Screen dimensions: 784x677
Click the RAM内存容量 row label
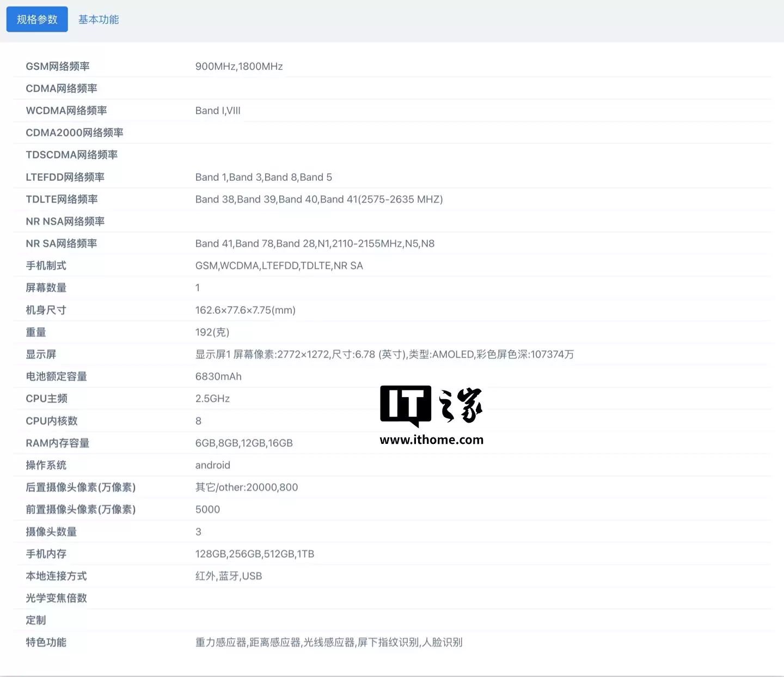[57, 442]
